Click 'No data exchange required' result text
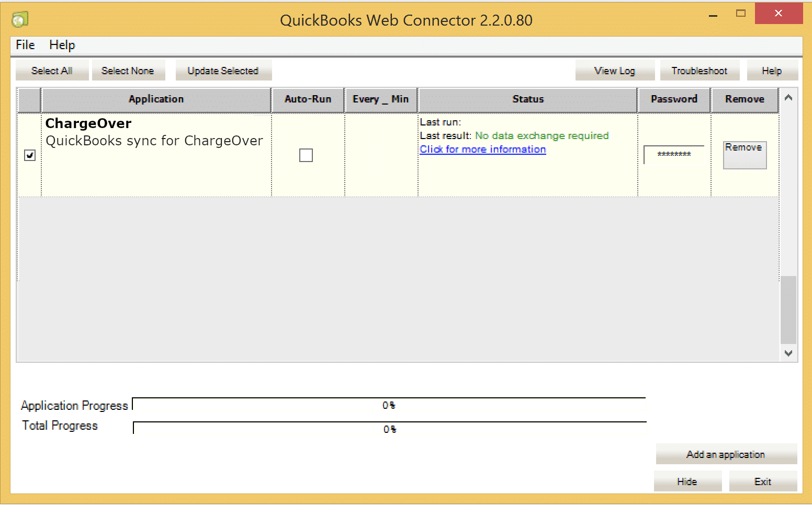Image resolution: width=812 pixels, height=505 pixels. click(542, 136)
